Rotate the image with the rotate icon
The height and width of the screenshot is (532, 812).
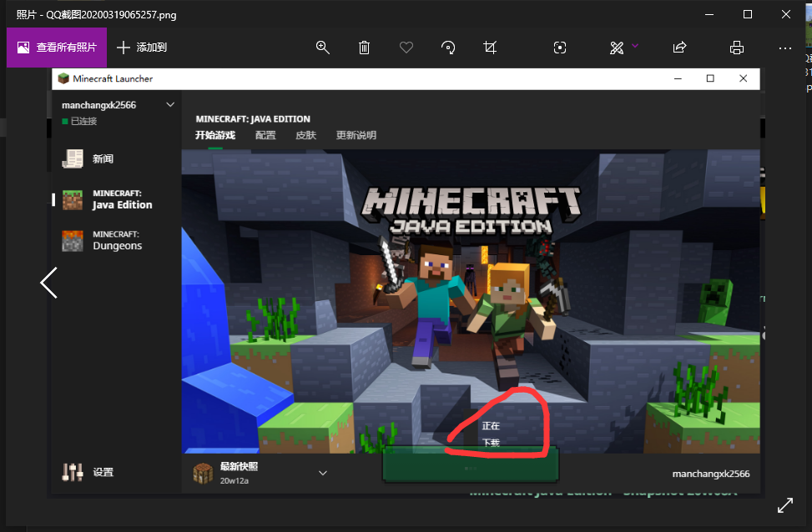point(448,48)
